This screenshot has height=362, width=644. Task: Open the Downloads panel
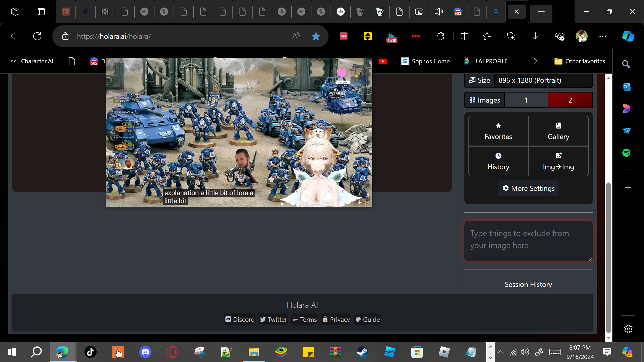(535, 36)
